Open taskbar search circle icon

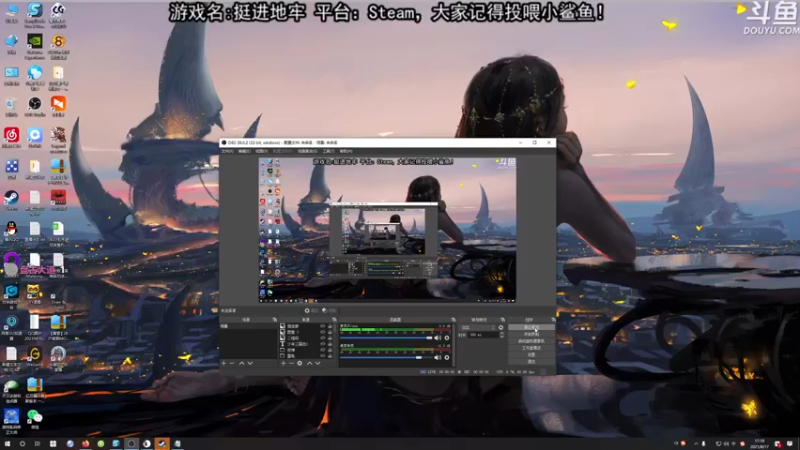[x=22, y=444]
